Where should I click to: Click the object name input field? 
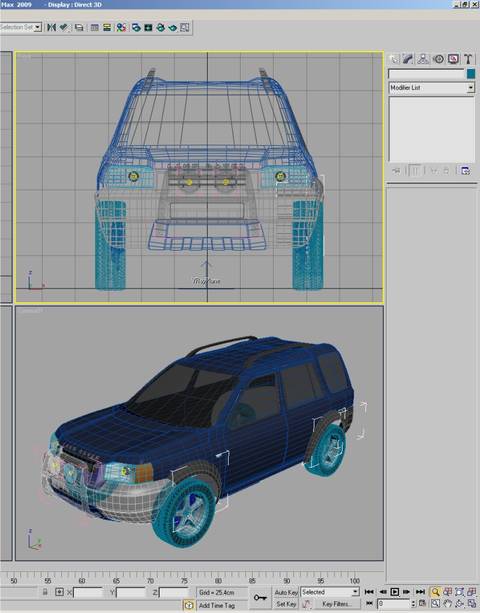tap(426, 74)
